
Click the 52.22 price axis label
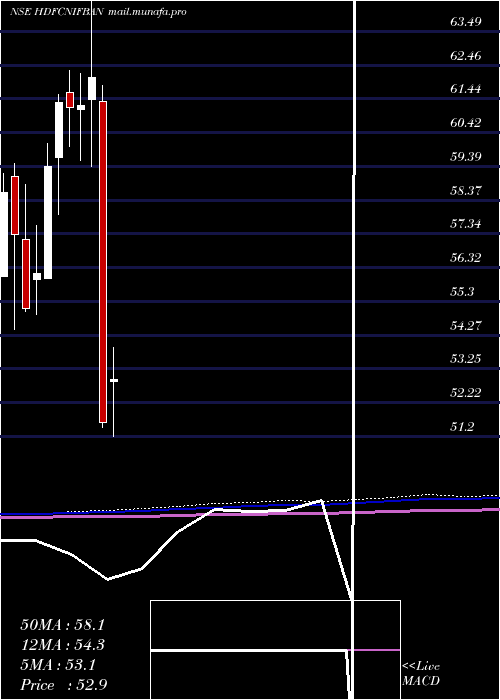click(x=466, y=392)
